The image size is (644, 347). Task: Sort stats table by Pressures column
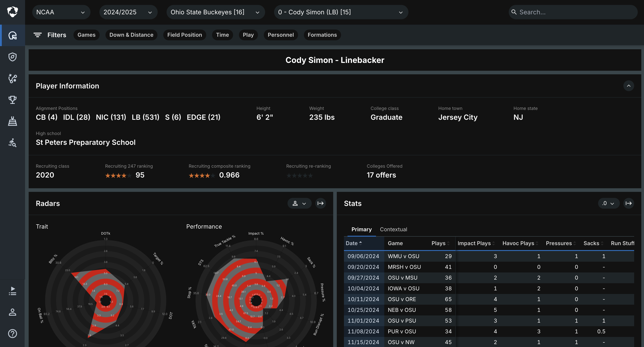point(561,243)
